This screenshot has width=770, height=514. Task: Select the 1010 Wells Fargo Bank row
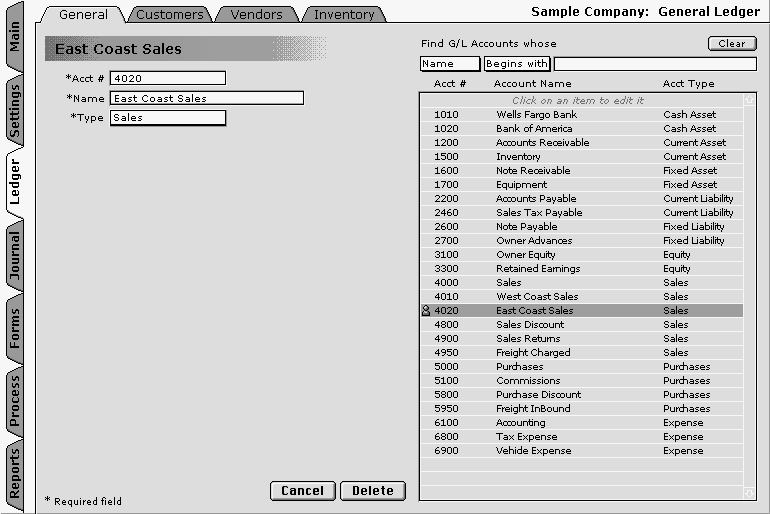581,114
